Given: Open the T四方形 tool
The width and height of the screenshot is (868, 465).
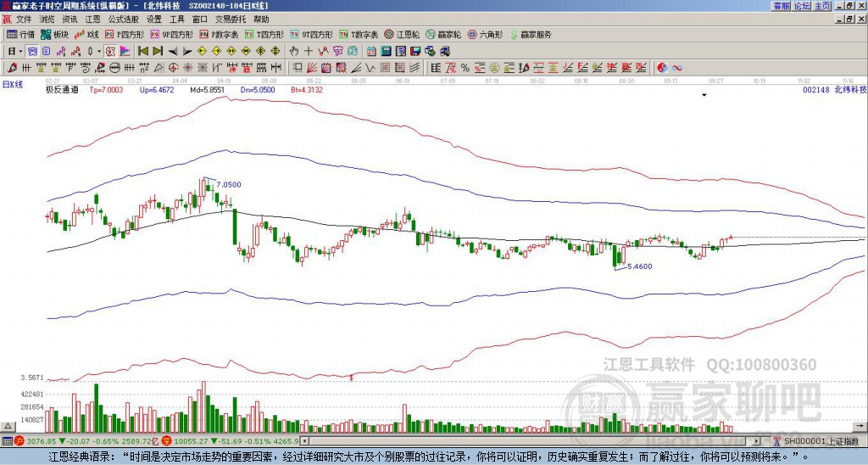Looking at the screenshot, I should tap(264, 34).
